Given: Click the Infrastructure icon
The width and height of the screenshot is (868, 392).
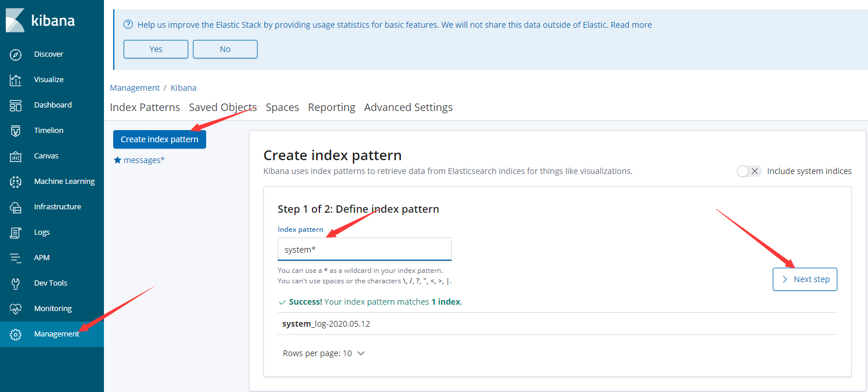Looking at the screenshot, I should [x=16, y=207].
